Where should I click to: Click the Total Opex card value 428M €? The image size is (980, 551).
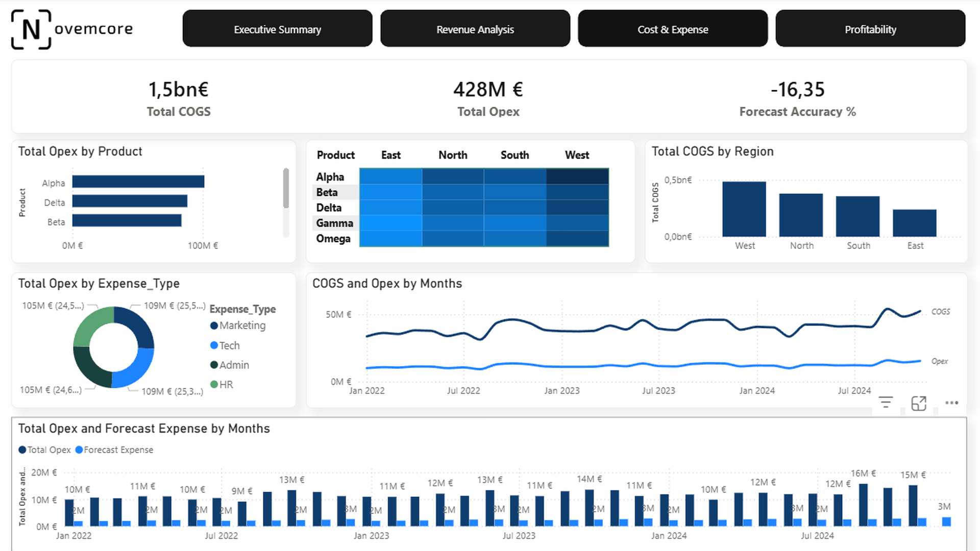pos(488,89)
